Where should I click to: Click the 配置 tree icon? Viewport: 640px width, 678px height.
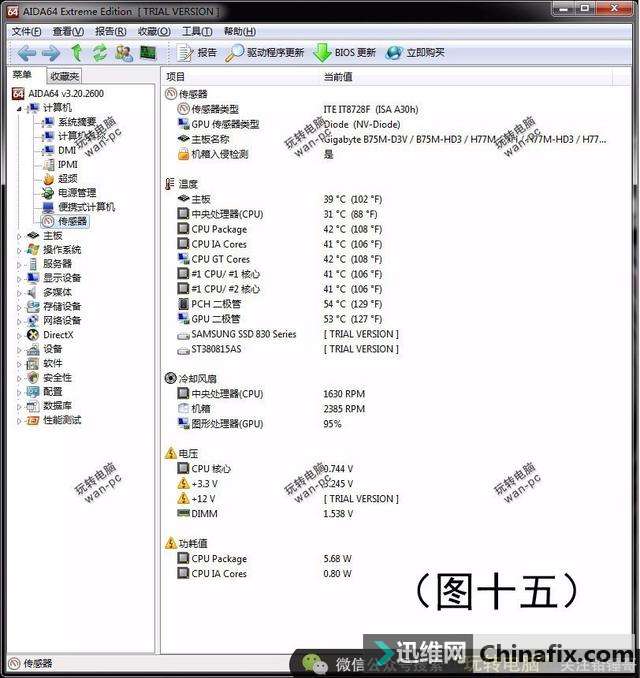pos(33,392)
